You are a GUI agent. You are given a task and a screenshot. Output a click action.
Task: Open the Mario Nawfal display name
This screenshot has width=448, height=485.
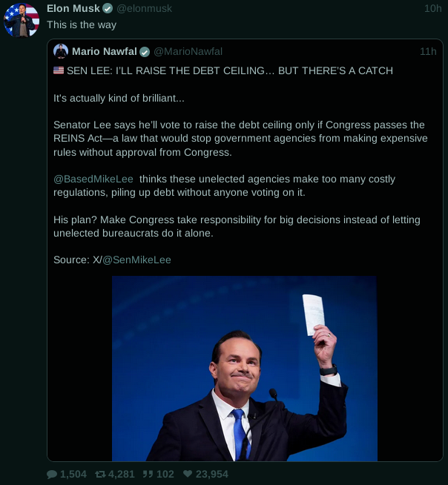pyautogui.click(x=105, y=51)
